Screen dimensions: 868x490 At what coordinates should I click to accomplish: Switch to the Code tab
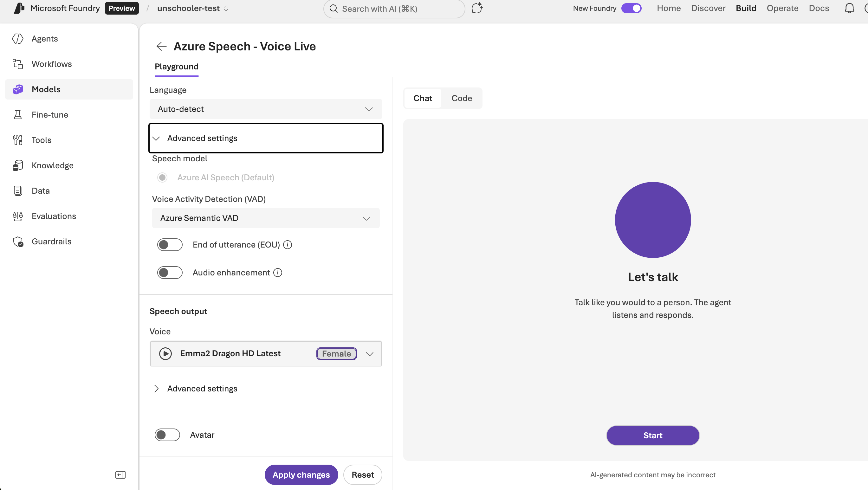pos(461,98)
